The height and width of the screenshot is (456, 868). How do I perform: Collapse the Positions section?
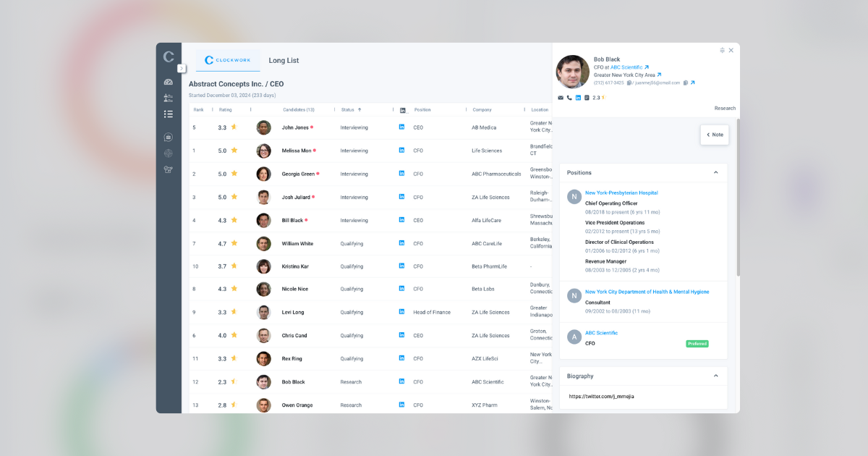click(716, 173)
